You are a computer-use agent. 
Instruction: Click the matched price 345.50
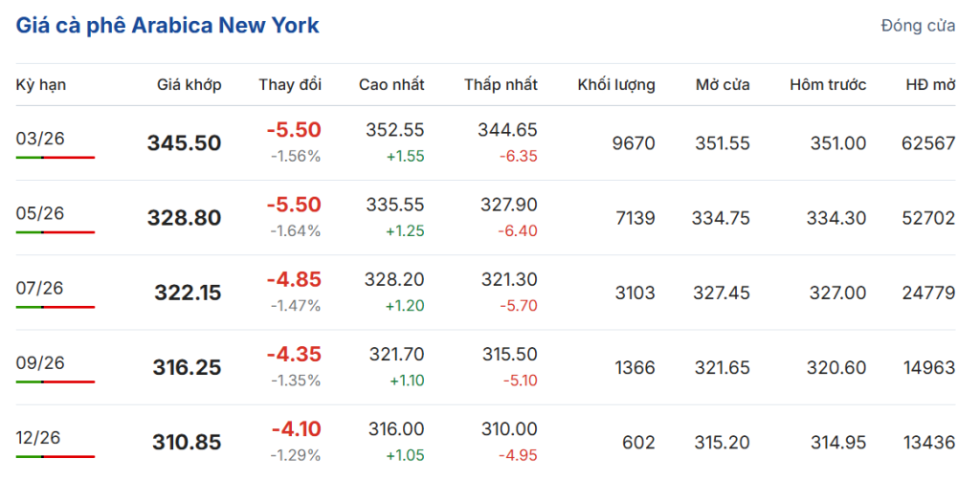(184, 143)
